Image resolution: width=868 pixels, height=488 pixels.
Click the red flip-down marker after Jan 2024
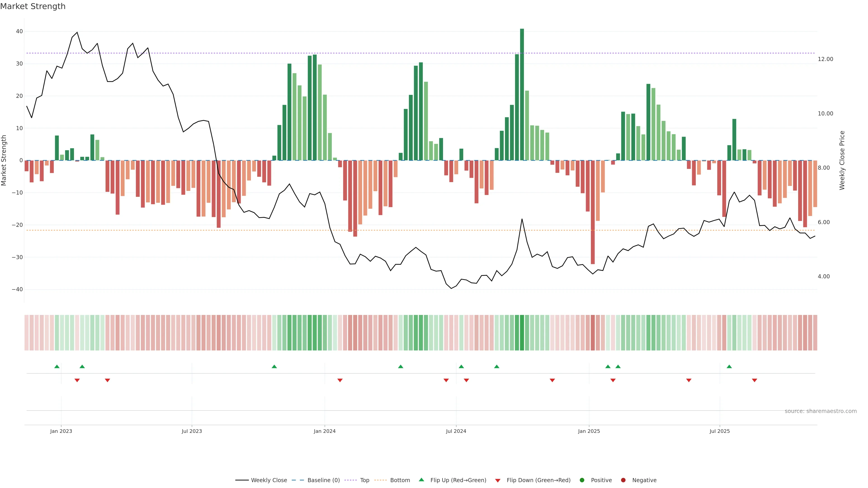340,380
